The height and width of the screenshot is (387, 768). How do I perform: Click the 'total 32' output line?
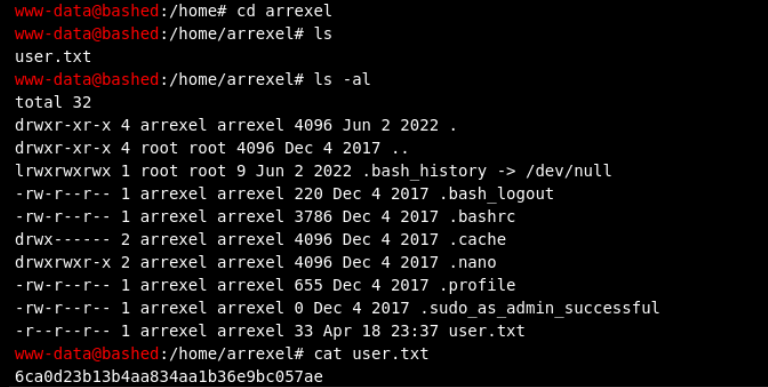click(x=53, y=102)
